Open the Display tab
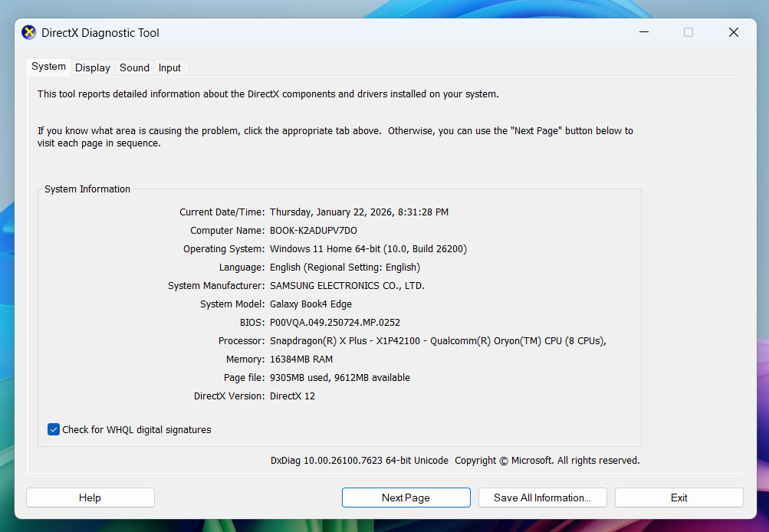 point(92,67)
